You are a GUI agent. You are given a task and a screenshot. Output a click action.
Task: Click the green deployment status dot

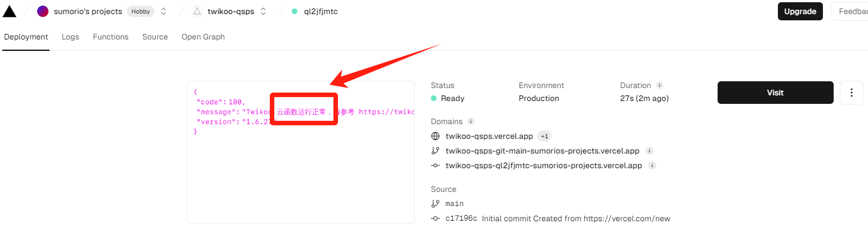coord(294,11)
